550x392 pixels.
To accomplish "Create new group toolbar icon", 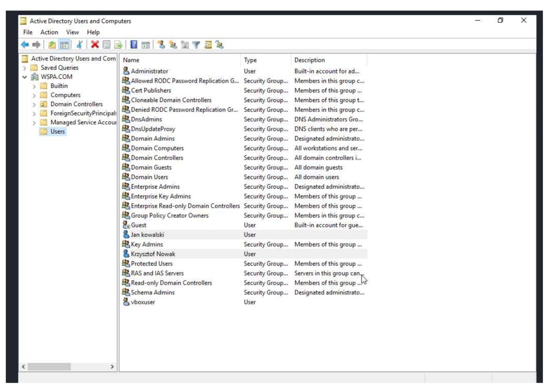I will (x=173, y=45).
